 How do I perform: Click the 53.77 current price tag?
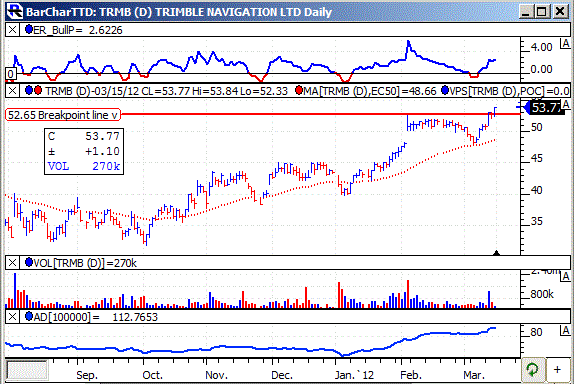pyautogui.click(x=544, y=108)
